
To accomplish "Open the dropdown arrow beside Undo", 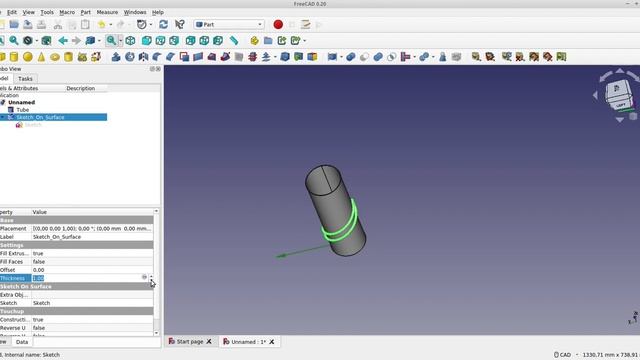I will tap(111, 24).
